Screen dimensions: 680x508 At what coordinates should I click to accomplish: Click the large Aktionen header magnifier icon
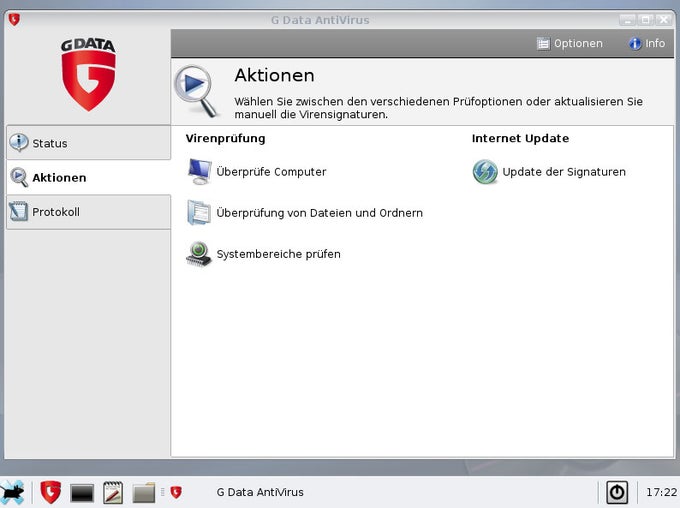[196, 91]
